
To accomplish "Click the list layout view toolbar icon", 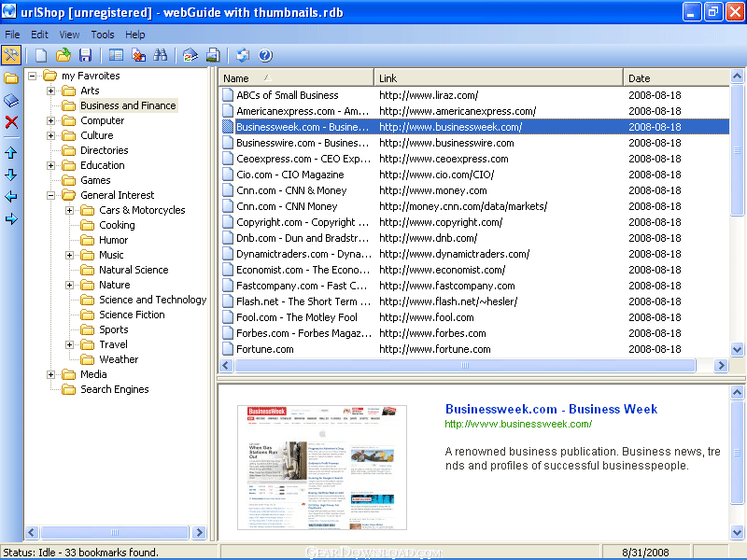I will (x=116, y=55).
